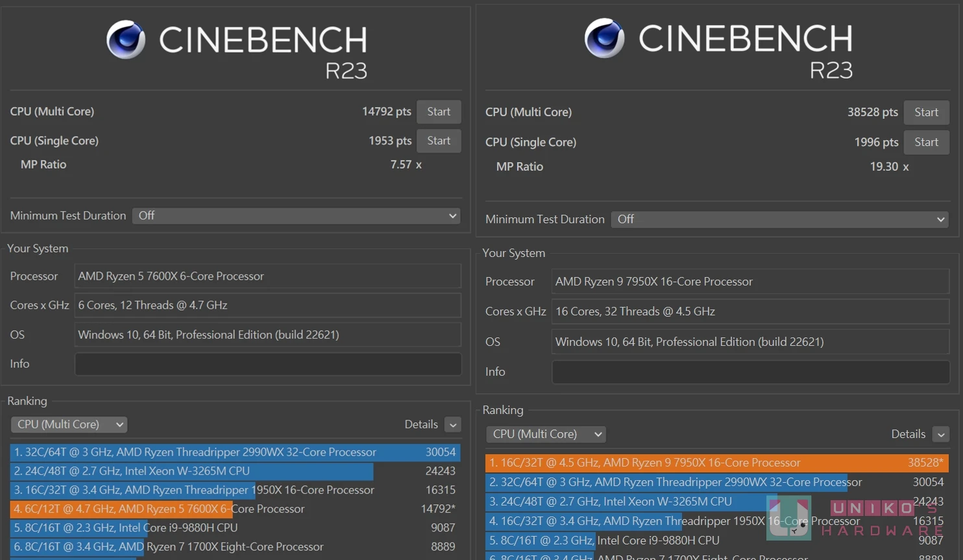Expand the Details arrow in the Ryzen 9 7950X window
This screenshot has height=560, width=963.
coord(940,434)
